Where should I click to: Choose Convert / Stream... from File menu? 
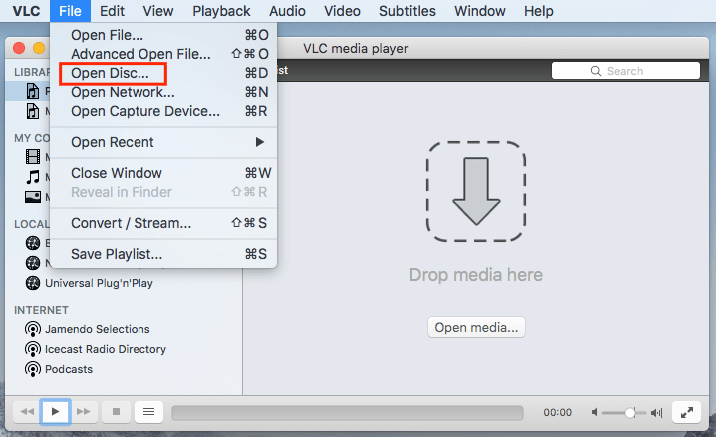[131, 223]
